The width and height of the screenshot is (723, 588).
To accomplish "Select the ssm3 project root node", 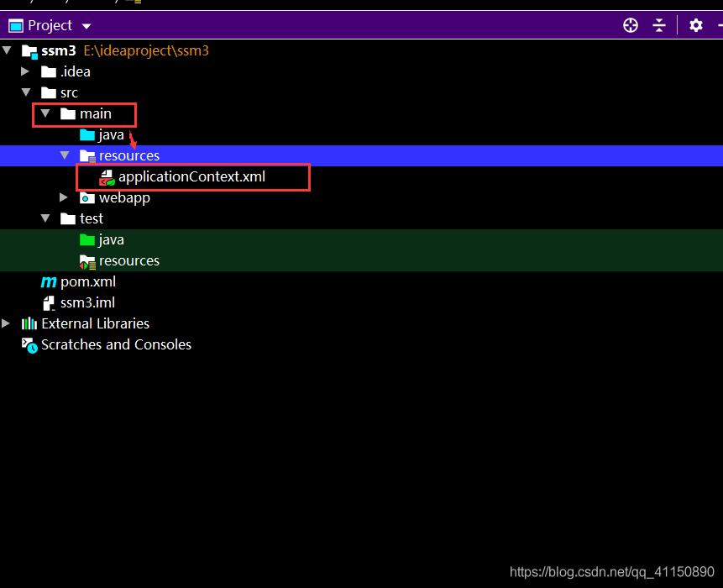I will coord(58,50).
